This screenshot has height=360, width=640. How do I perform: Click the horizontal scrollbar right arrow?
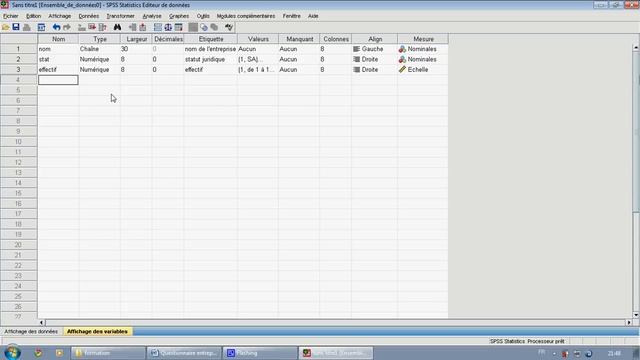click(629, 322)
